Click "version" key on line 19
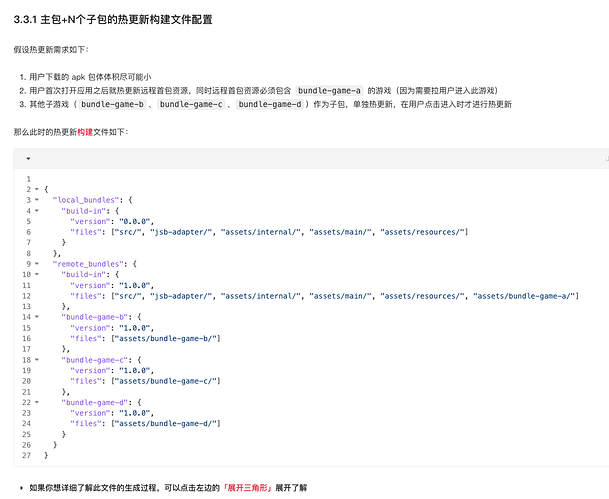The image size is (609, 499). coord(90,370)
